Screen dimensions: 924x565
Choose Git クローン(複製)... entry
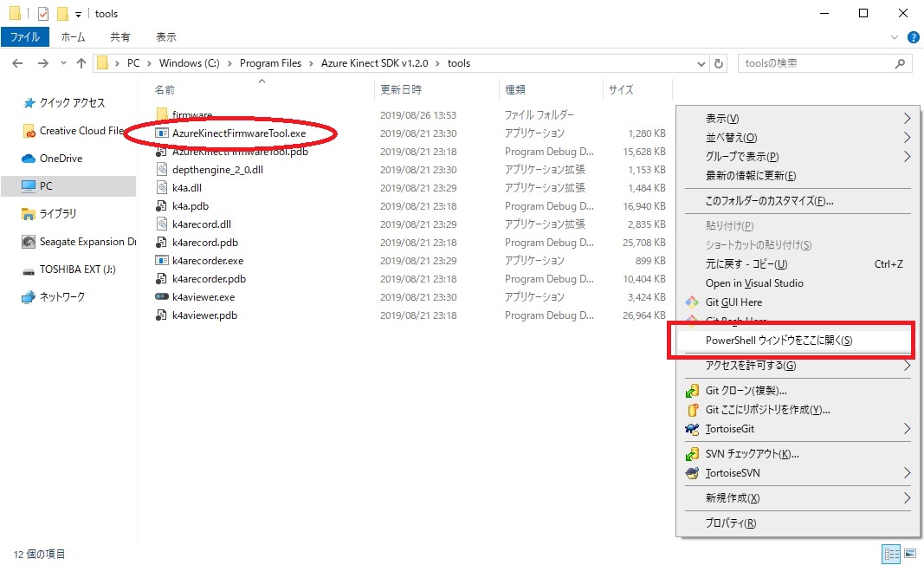798,391
